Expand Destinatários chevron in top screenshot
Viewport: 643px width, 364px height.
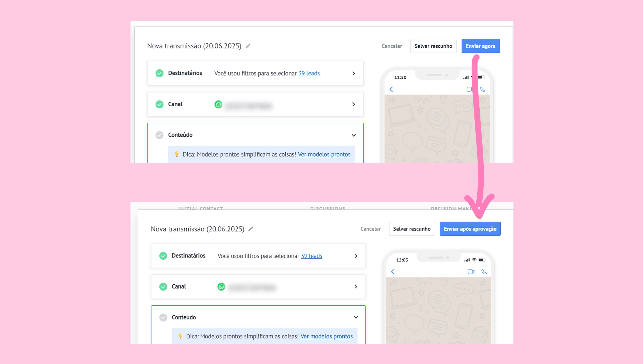[x=353, y=73]
